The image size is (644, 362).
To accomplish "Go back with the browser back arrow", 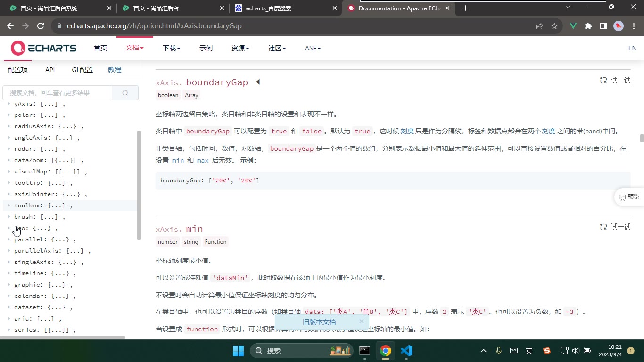I will pos(10,26).
